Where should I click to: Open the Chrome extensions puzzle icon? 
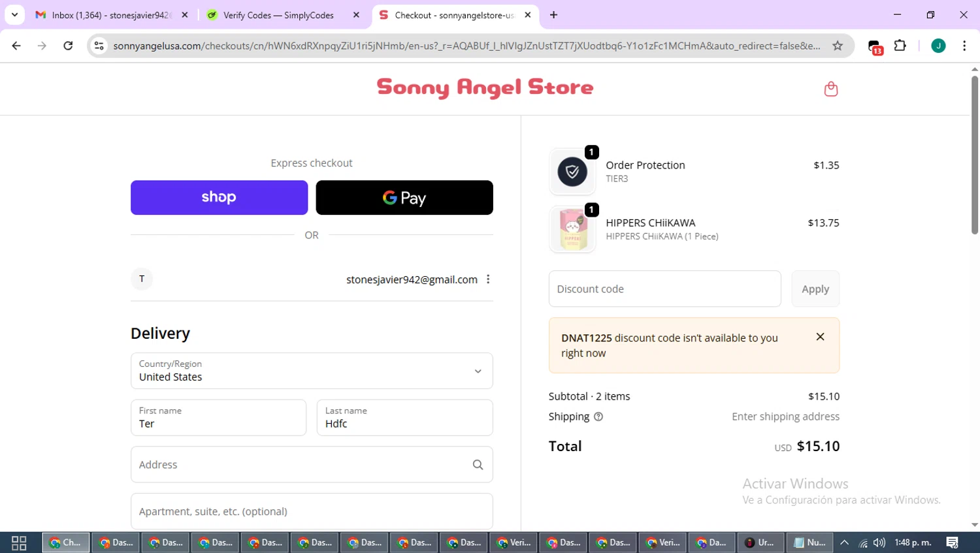(900, 46)
